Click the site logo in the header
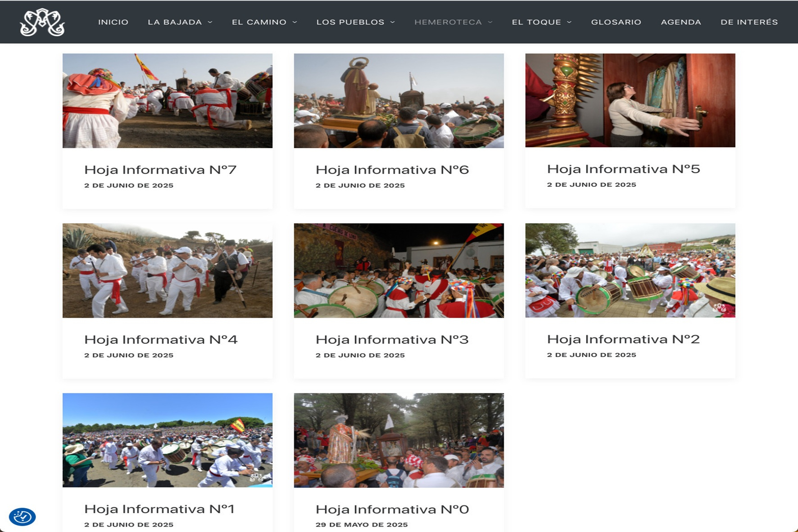This screenshot has width=798, height=532. click(42, 22)
